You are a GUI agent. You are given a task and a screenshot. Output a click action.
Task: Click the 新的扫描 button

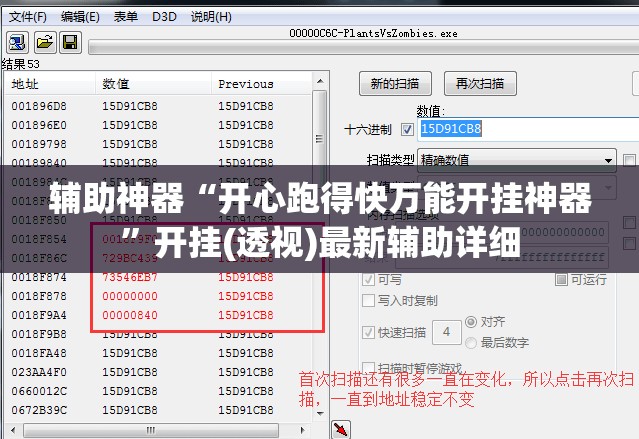tap(395, 84)
